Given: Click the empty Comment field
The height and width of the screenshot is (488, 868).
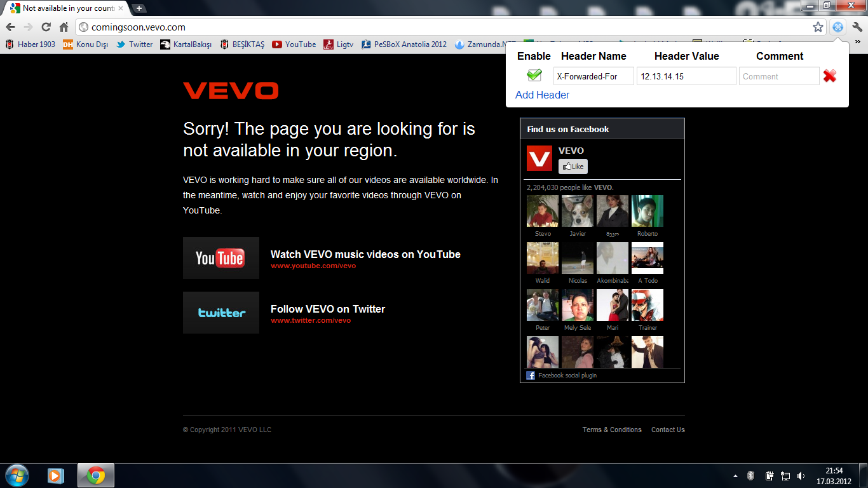Looking at the screenshot, I should pyautogui.click(x=779, y=76).
